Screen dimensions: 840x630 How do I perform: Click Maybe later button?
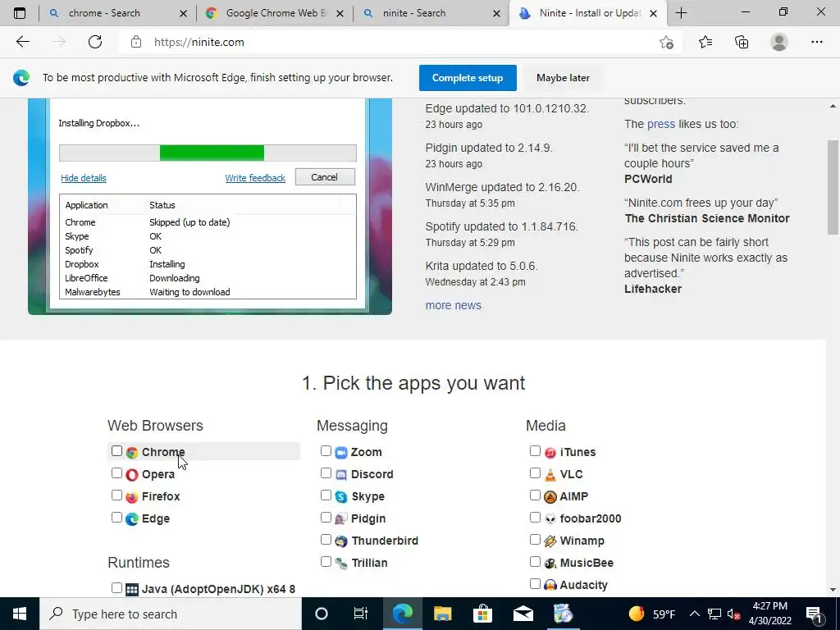click(563, 78)
